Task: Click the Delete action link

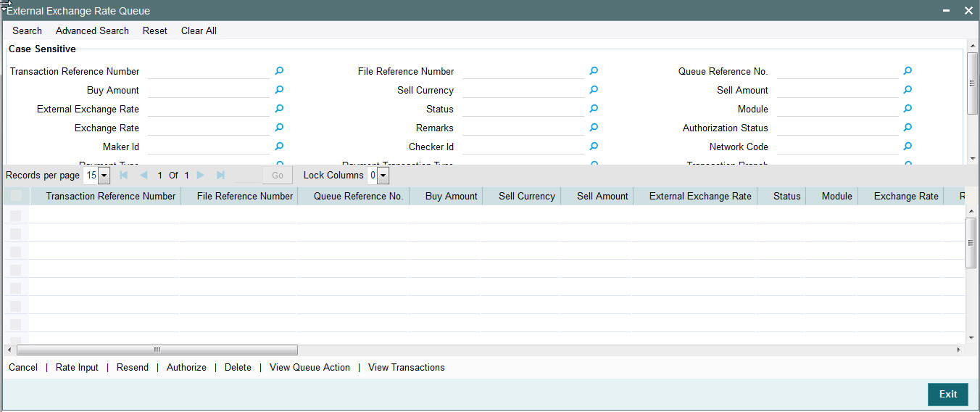Action: point(238,367)
